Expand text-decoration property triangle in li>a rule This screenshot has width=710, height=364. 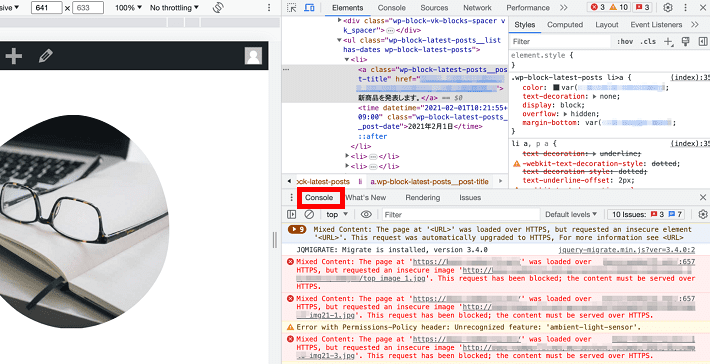coord(596,97)
